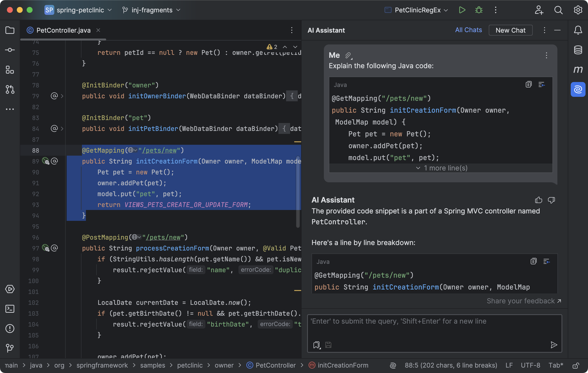
Task: Run PetClinicRegEx with the play icon
Action: (462, 10)
